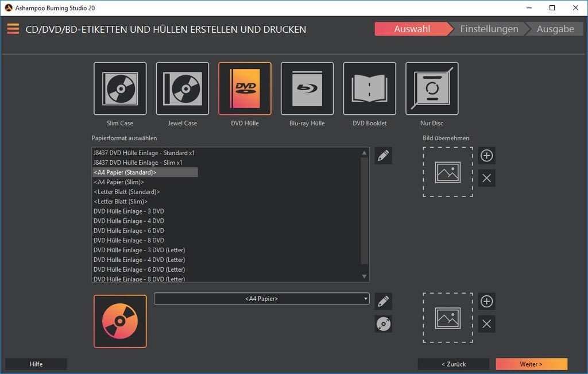Image resolution: width=588 pixels, height=374 pixels.
Task: Select the DVD Hülle cover icon
Action: point(245,88)
